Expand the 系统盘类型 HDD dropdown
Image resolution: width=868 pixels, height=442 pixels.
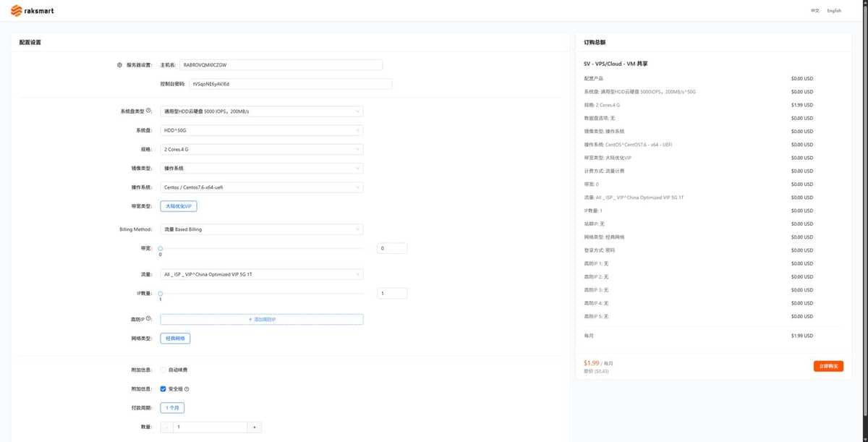point(262,111)
